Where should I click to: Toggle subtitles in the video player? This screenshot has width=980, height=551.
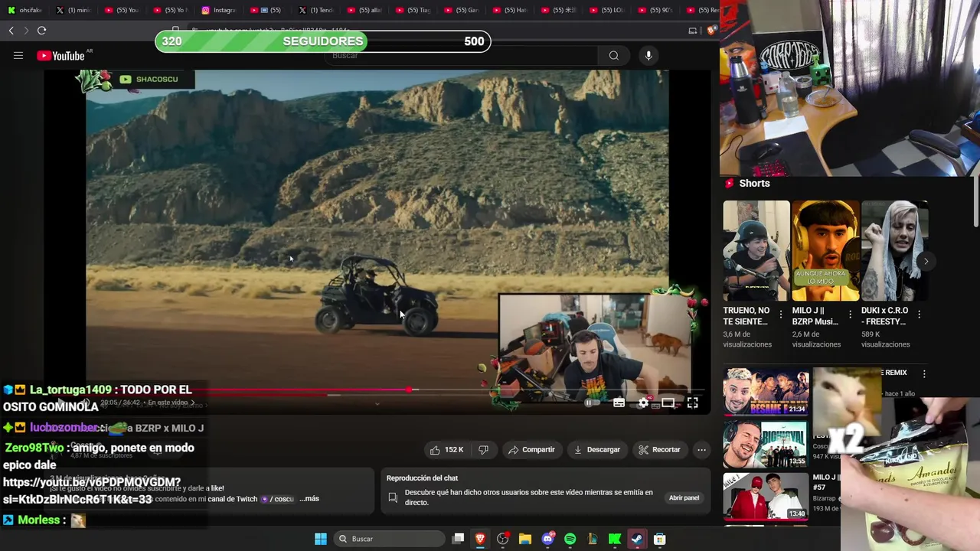point(619,403)
